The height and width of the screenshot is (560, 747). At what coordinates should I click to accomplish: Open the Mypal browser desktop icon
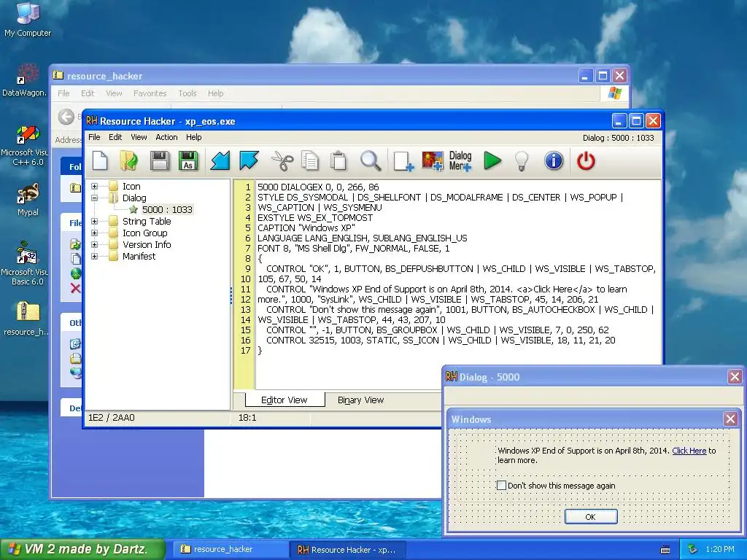pyautogui.click(x=28, y=200)
